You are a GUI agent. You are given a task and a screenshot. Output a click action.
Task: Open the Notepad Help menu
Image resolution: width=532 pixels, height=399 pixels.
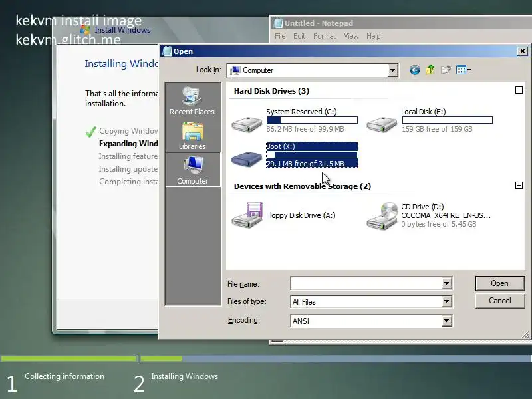tap(373, 36)
